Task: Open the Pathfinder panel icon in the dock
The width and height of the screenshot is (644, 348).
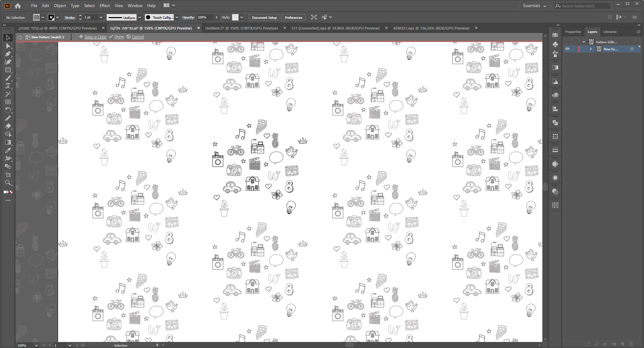Action: [x=555, y=123]
